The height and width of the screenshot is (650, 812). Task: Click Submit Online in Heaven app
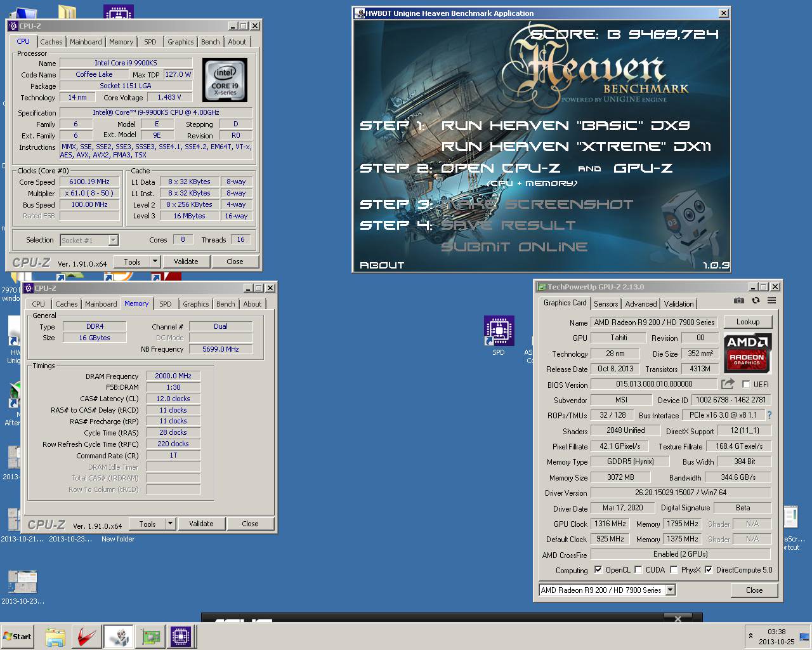coord(514,247)
